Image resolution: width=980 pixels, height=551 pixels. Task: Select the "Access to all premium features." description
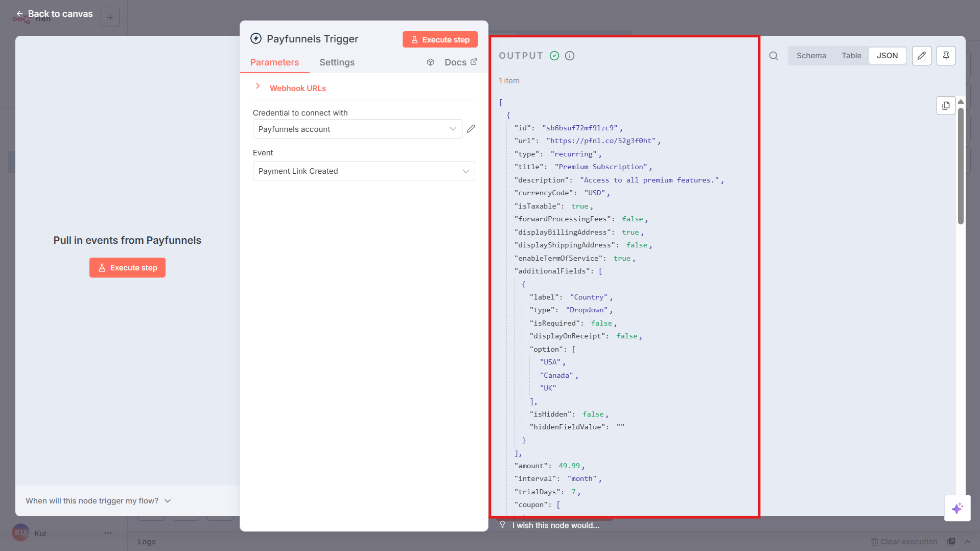(x=649, y=180)
